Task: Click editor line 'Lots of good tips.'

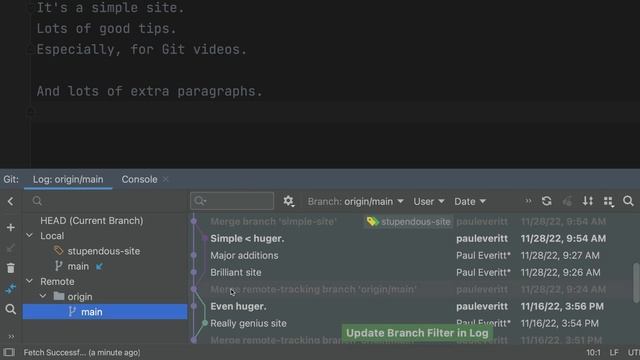Action: (107, 29)
